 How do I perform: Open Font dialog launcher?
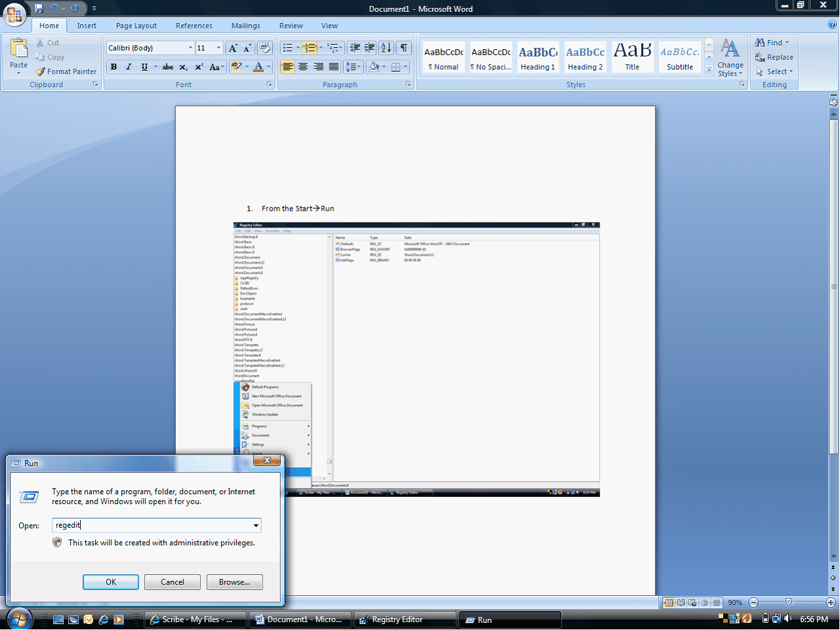pos(269,85)
